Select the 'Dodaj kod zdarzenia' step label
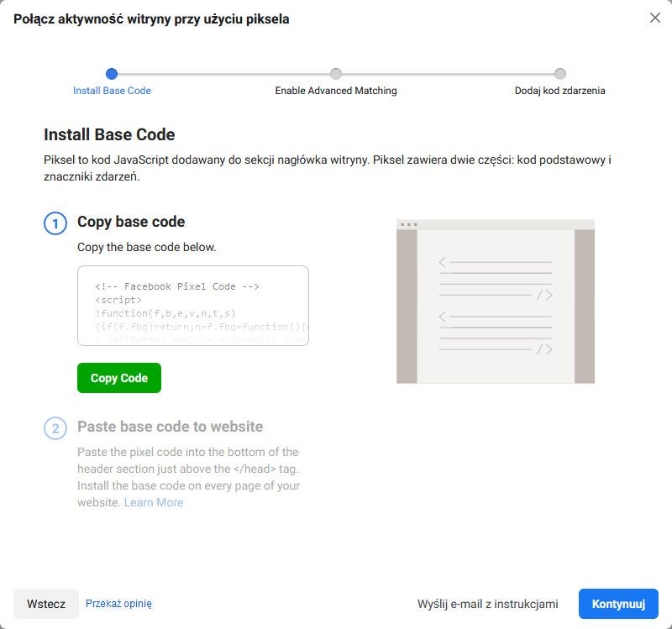The width and height of the screenshot is (672, 629). tap(559, 91)
